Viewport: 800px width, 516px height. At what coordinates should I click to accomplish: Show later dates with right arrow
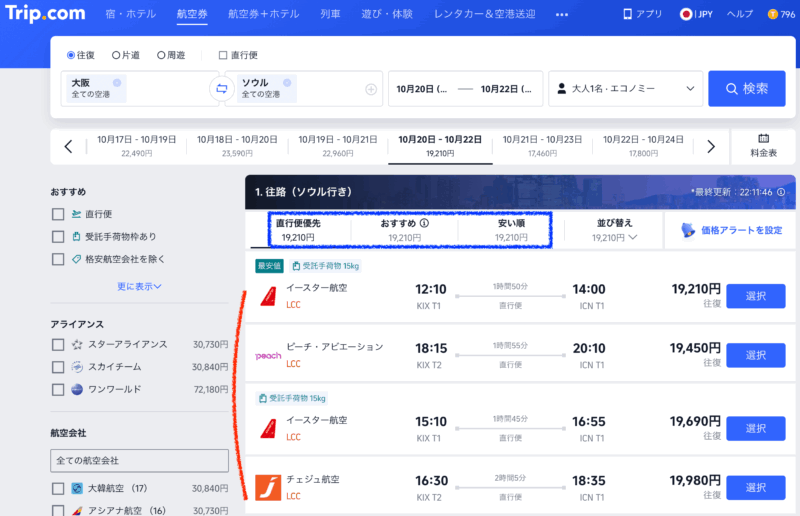(x=711, y=146)
